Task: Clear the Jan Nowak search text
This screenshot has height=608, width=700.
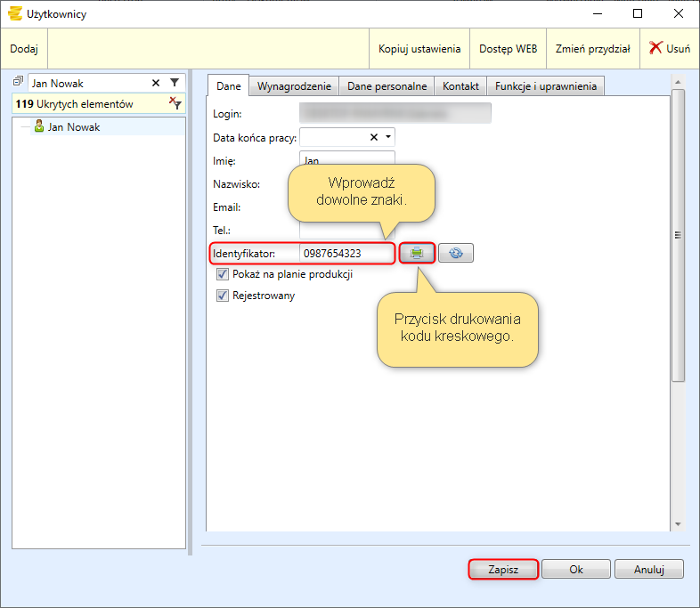Action: click(x=156, y=83)
